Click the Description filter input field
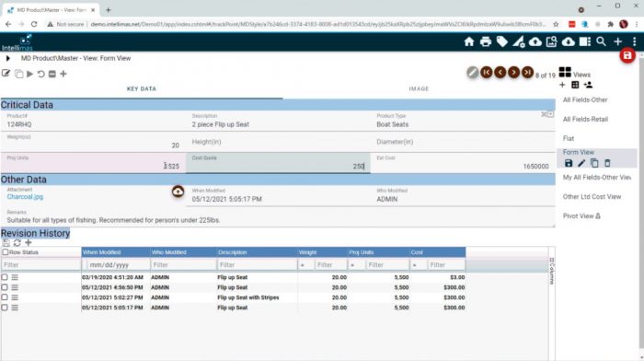This screenshot has width=644, height=361. pyautogui.click(x=257, y=265)
